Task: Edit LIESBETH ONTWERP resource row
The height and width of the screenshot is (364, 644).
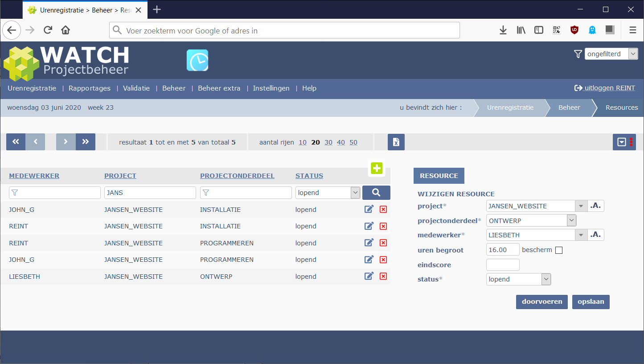Action: pyautogui.click(x=369, y=277)
